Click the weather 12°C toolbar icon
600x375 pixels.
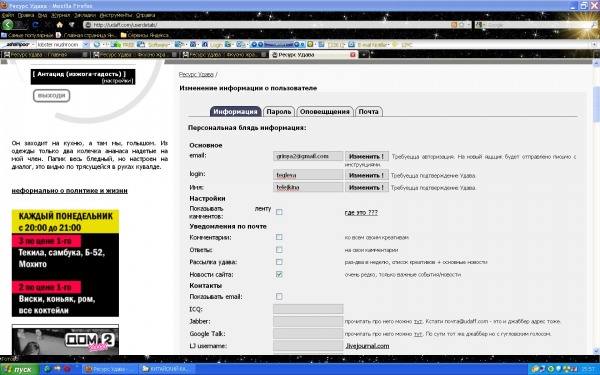point(403,45)
